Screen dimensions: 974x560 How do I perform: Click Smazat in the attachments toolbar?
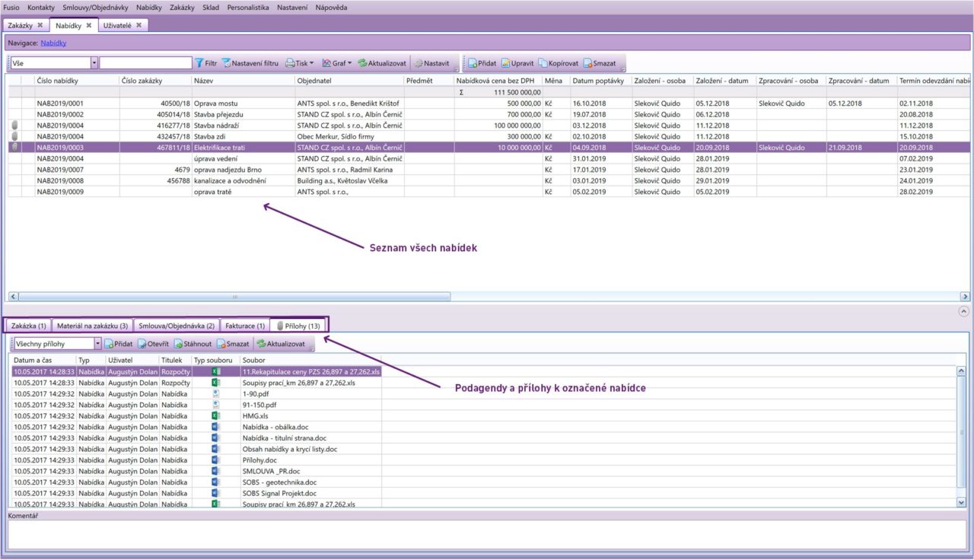click(x=233, y=344)
